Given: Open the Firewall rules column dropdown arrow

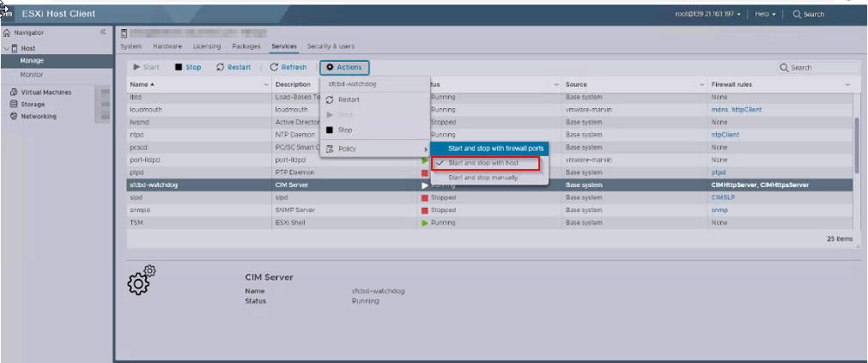Looking at the screenshot, I should point(847,85).
